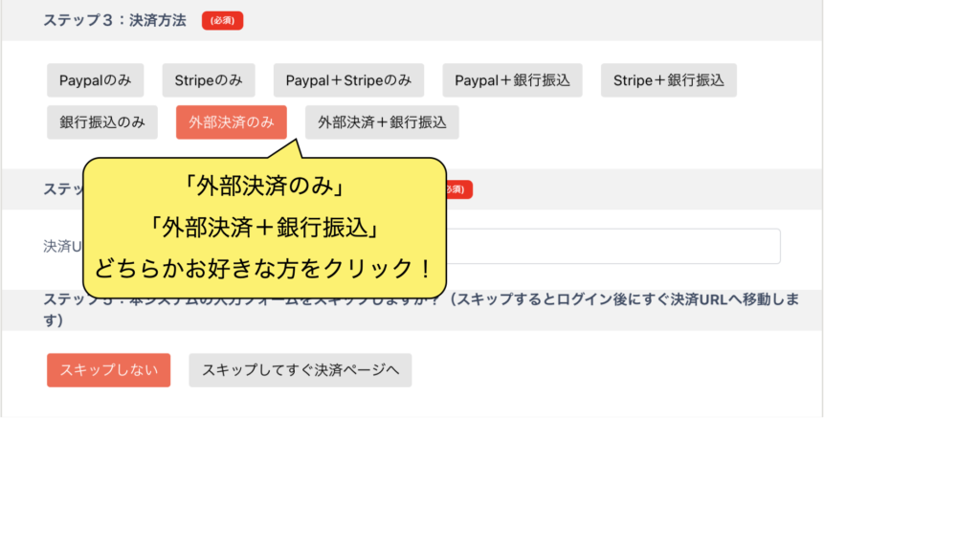Pick the Paypal＋銀行振込 option

tap(512, 80)
